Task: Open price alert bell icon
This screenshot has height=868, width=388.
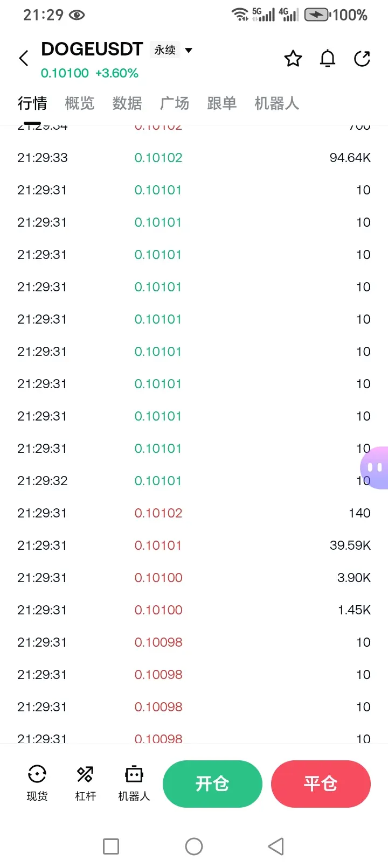Action: (x=328, y=58)
